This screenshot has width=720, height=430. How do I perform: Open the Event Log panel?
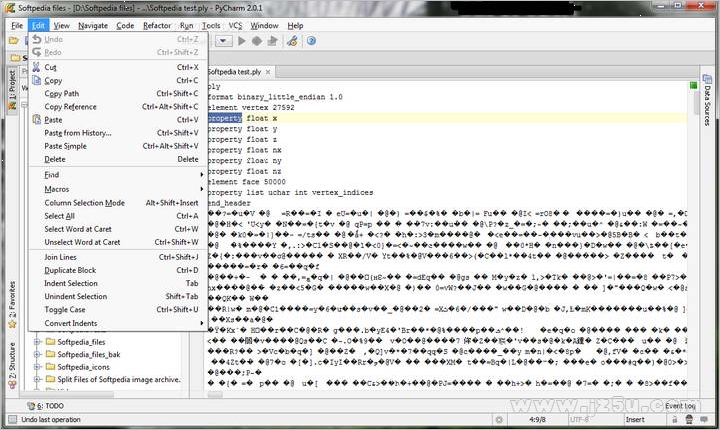pyautogui.click(x=680, y=406)
